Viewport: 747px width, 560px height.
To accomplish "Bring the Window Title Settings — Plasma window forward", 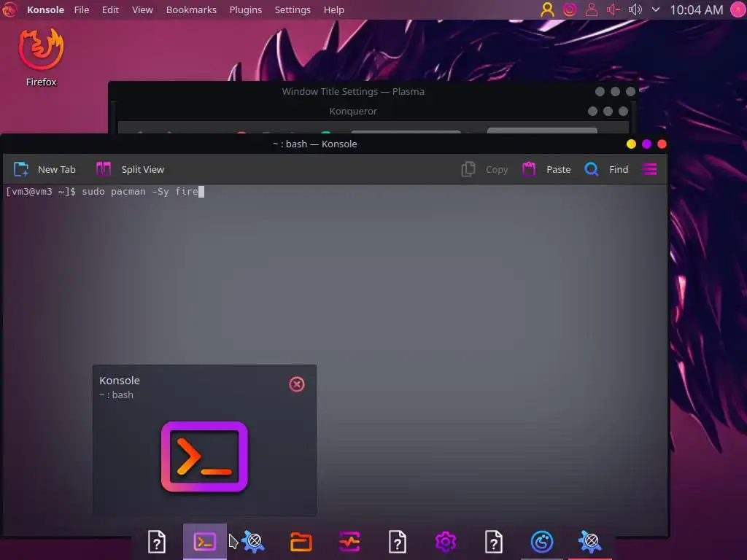I will tap(353, 91).
